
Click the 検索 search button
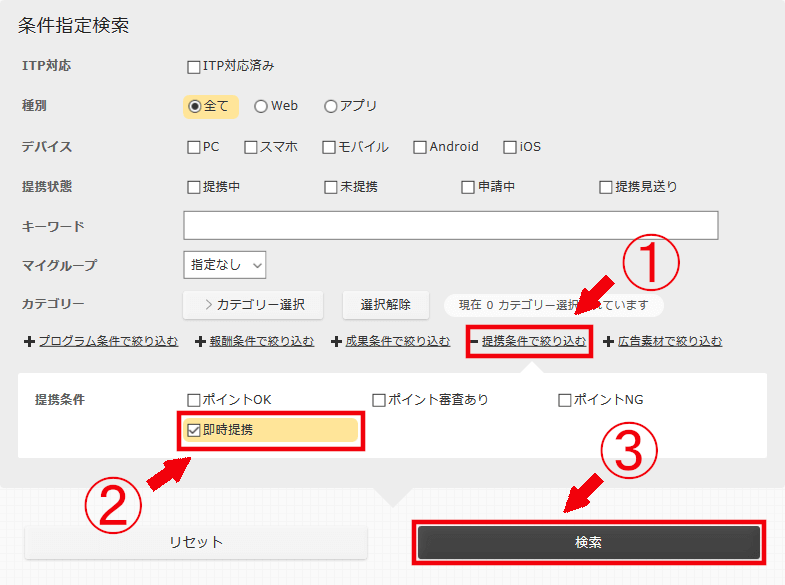589,542
